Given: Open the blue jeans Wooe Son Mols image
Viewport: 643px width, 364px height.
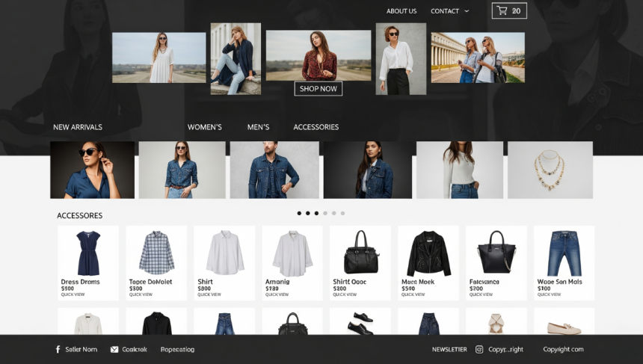Looking at the screenshot, I should click(x=564, y=253).
